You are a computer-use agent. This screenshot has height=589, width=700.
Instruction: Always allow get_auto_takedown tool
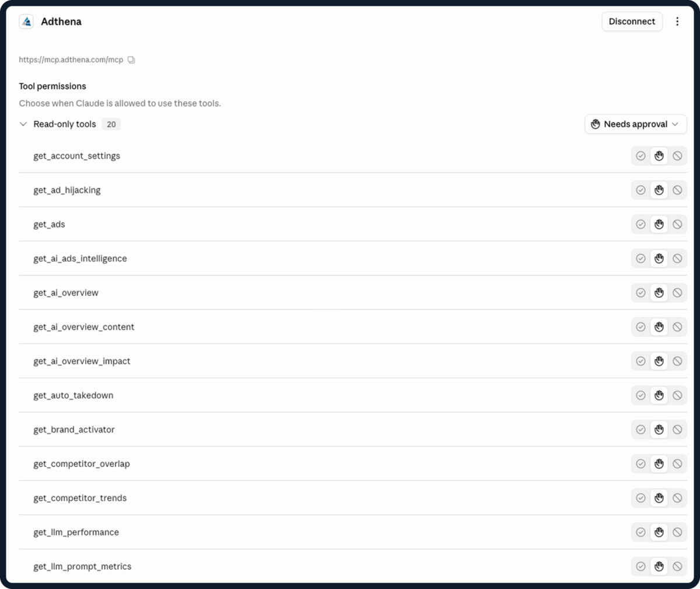640,395
